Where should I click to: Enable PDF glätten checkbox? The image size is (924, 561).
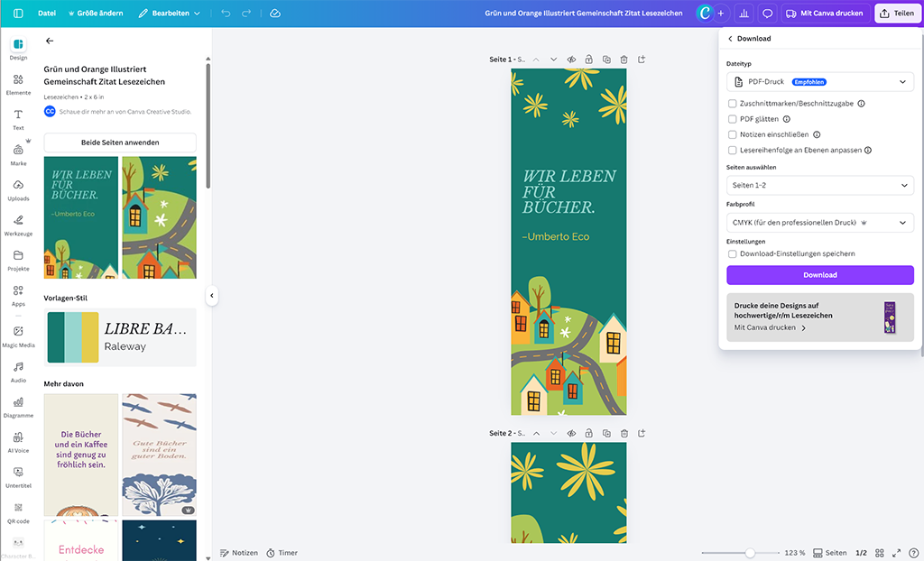click(732, 119)
